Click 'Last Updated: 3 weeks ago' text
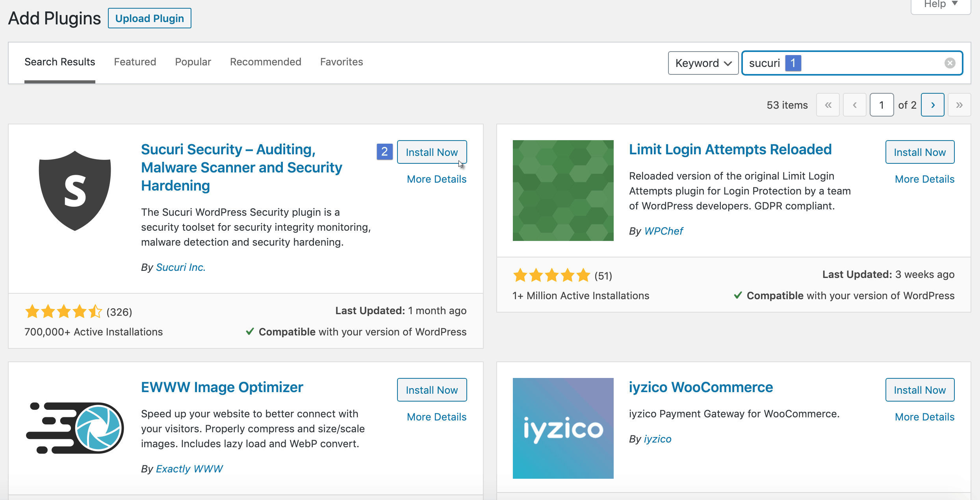 click(x=888, y=274)
